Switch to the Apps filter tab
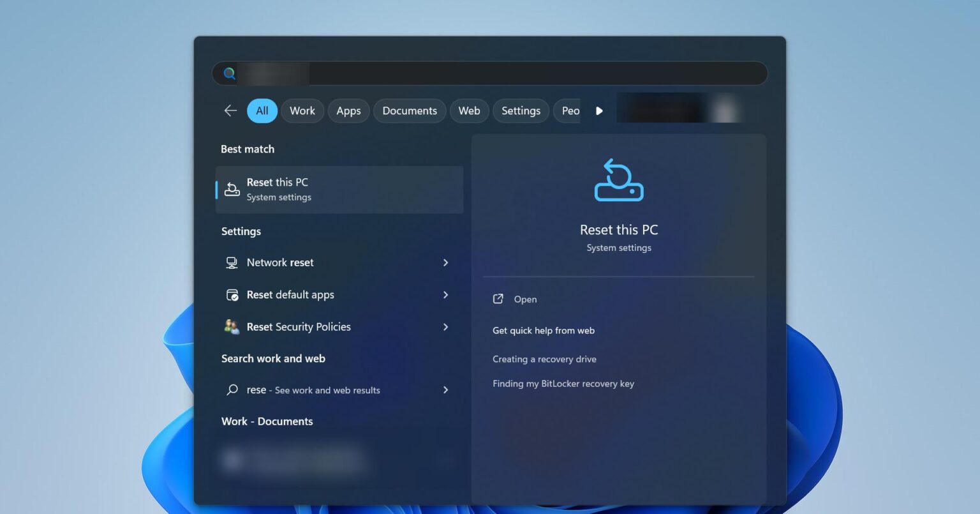 click(x=348, y=111)
